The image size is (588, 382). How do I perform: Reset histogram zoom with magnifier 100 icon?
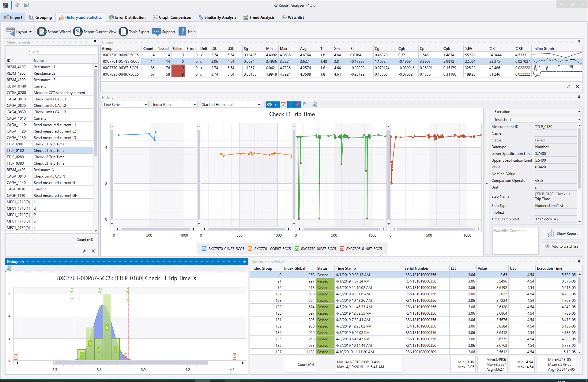click(x=9, y=268)
